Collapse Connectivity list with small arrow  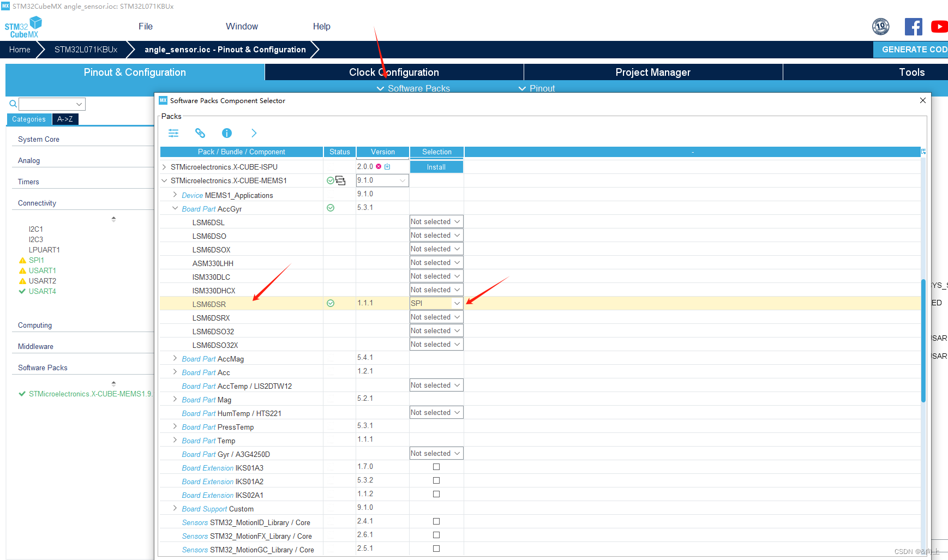(x=113, y=219)
